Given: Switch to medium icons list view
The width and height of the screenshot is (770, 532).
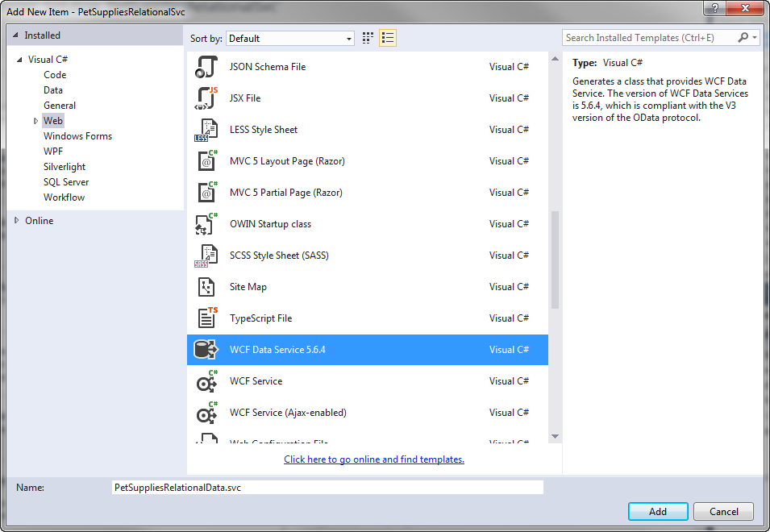Looking at the screenshot, I should click(388, 38).
